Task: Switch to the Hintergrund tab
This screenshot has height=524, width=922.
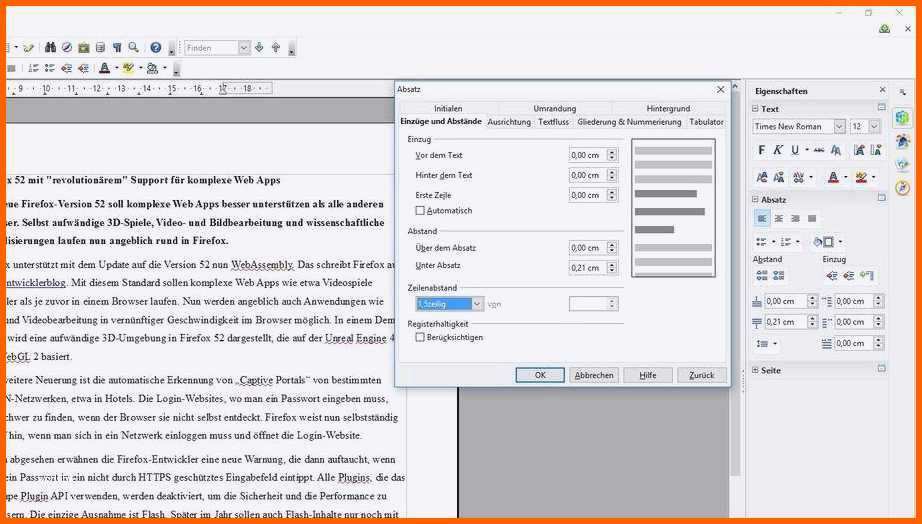Action: pyautogui.click(x=668, y=109)
